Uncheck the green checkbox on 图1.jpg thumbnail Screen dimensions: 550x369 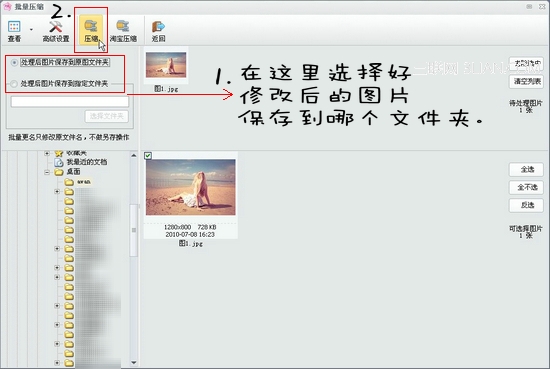[148, 155]
